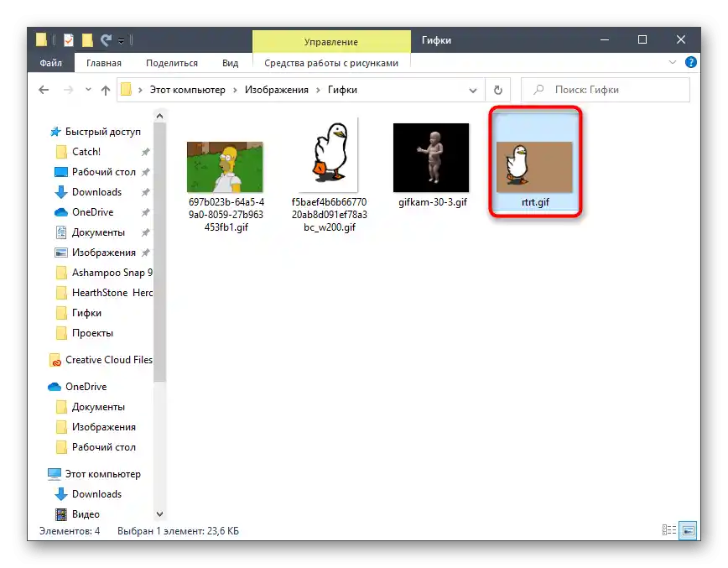728x568 pixels.
Task: Open the address bar history dropdown
Action: coord(473,90)
